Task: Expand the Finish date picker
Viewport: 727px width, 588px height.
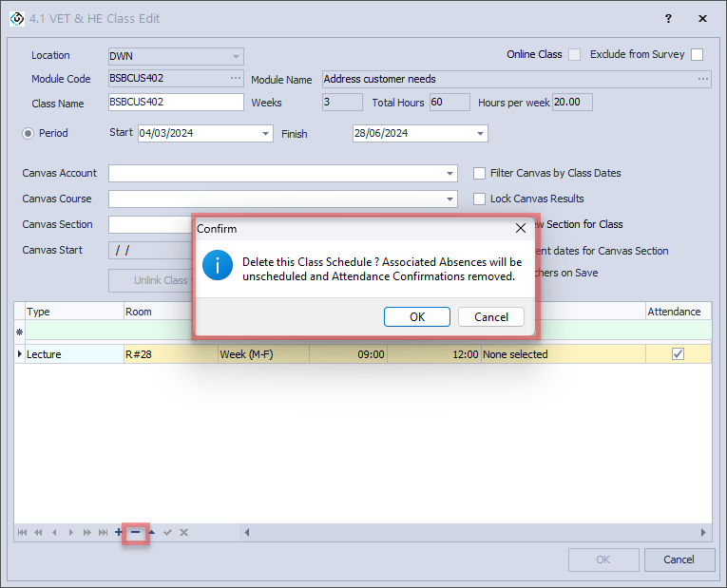Action: pos(480,134)
